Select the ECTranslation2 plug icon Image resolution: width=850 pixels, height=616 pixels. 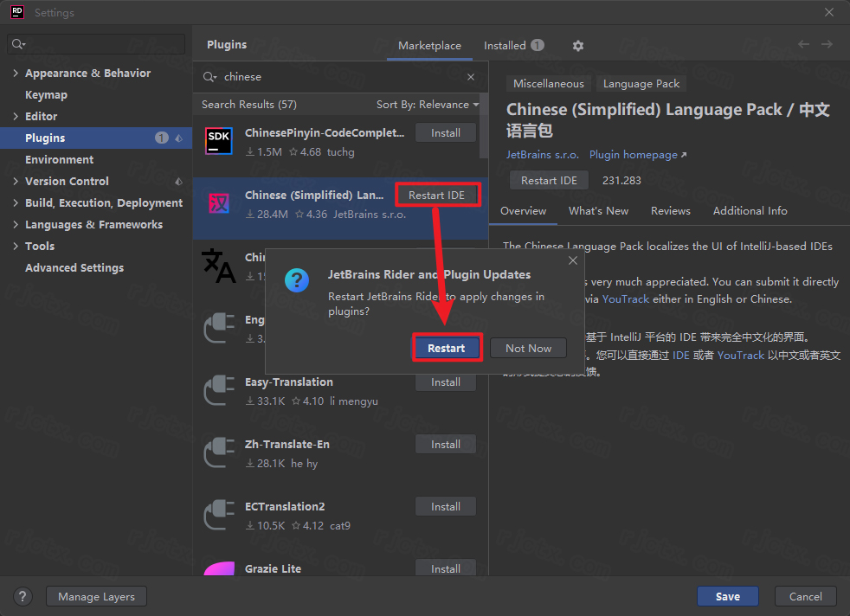pos(219,515)
